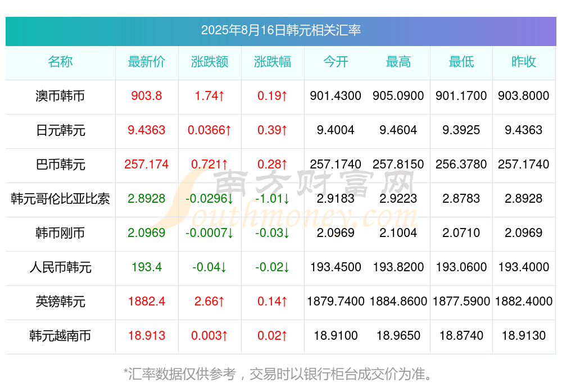Click the disclaimer note '*汇率数据仅供参考'
Image resolution: width=562 pixels, height=392 pixels.
(x=180, y=374)
